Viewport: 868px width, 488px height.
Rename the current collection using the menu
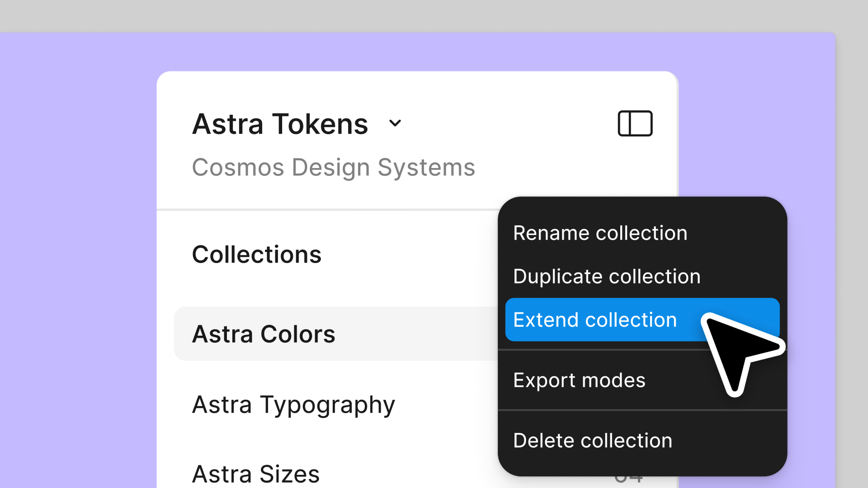point(600,233)
